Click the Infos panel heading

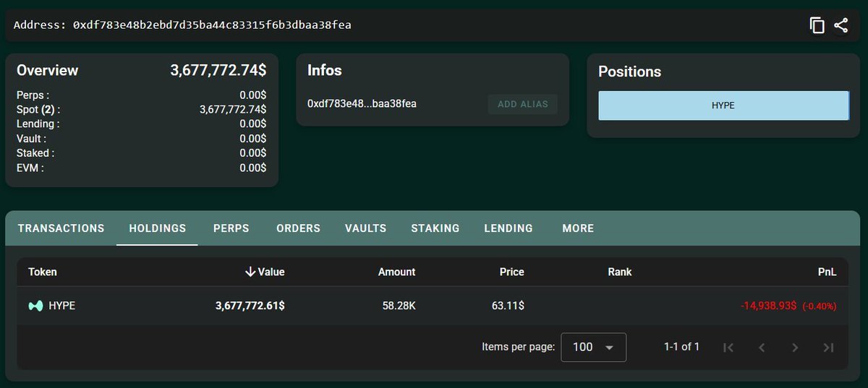pyautogui.click(x=325, y=71)
